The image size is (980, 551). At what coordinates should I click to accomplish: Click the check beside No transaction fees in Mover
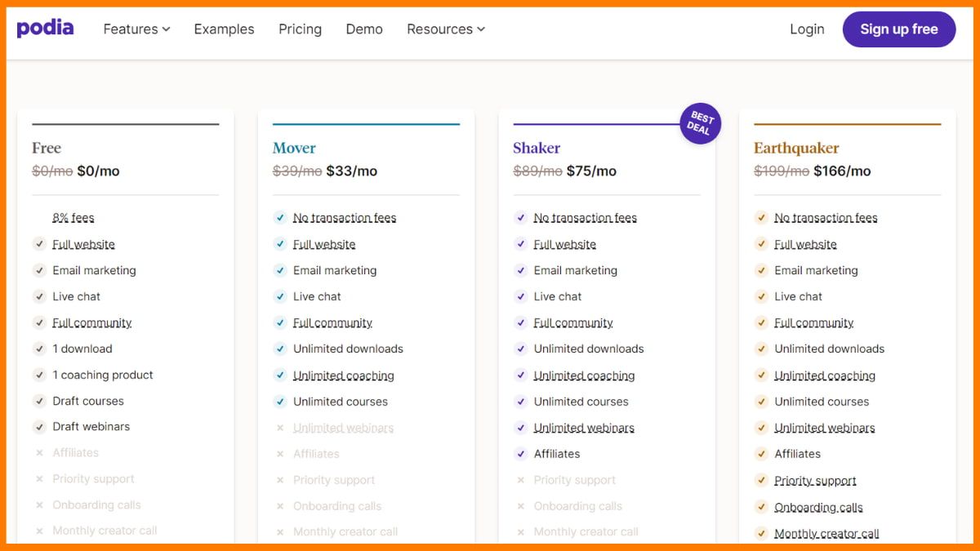tap(280, 218)
